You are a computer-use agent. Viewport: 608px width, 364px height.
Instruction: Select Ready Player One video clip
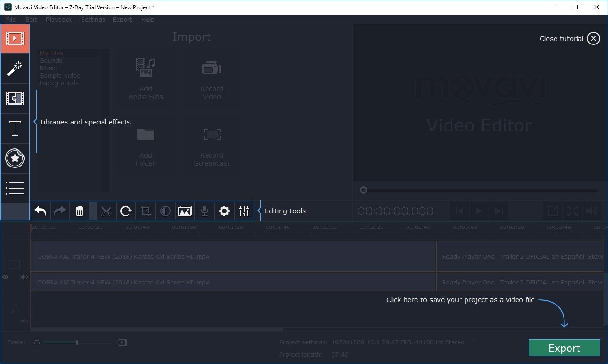click(x=520, y=256)
